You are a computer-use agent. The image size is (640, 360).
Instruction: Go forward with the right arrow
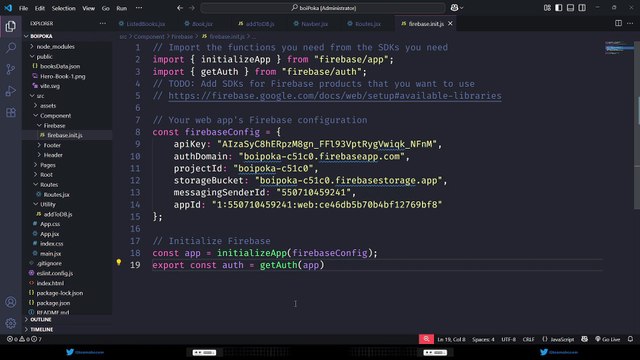click(192, 8)
